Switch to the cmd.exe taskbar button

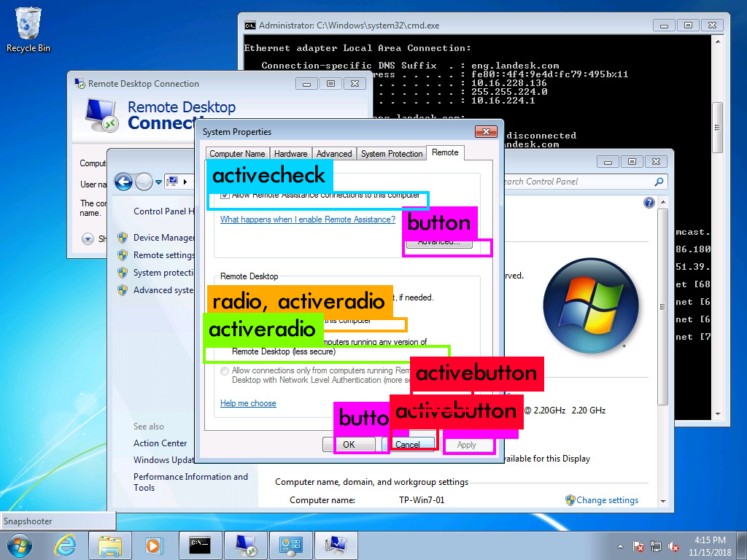pos(200,545)
